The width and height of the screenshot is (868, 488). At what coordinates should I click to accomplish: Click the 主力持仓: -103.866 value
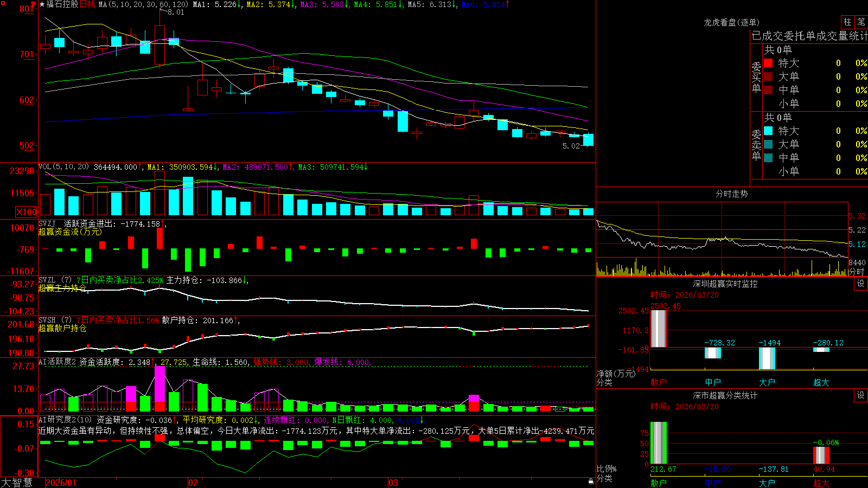(204, 280)
